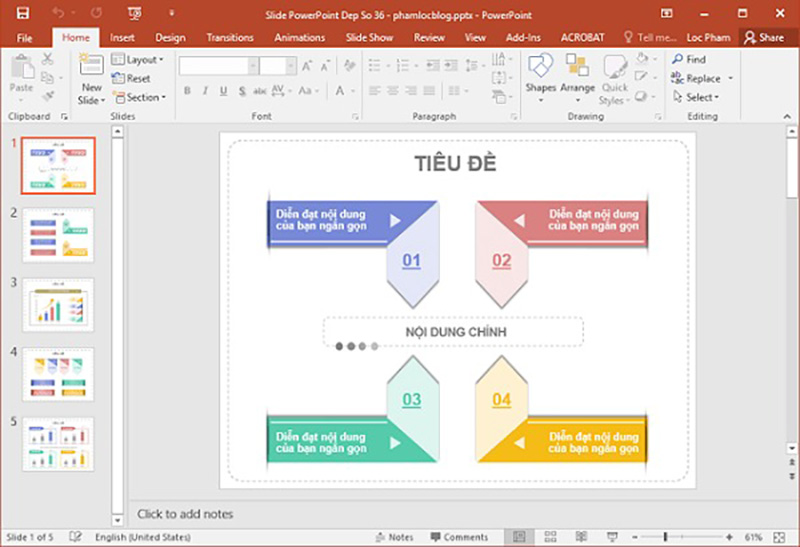Toggle underline formatting

tap(223, 91)
